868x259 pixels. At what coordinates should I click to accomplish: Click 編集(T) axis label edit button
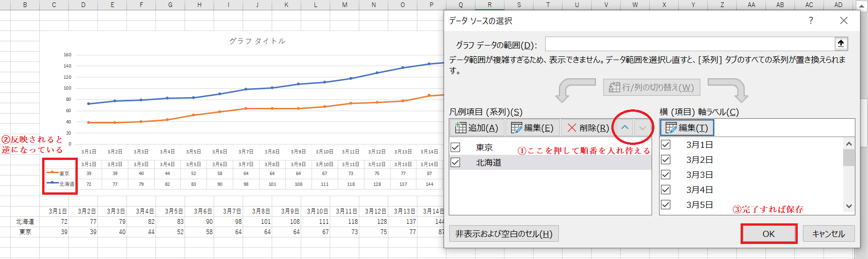click(x=687, y=128)
